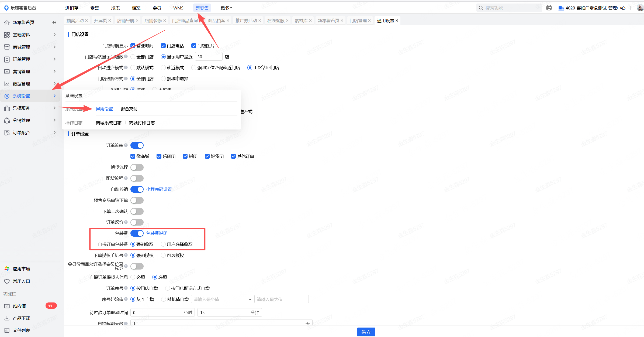Click the 产品下载 download icon
The image size is (644, 337).
(x=7, y=318)
